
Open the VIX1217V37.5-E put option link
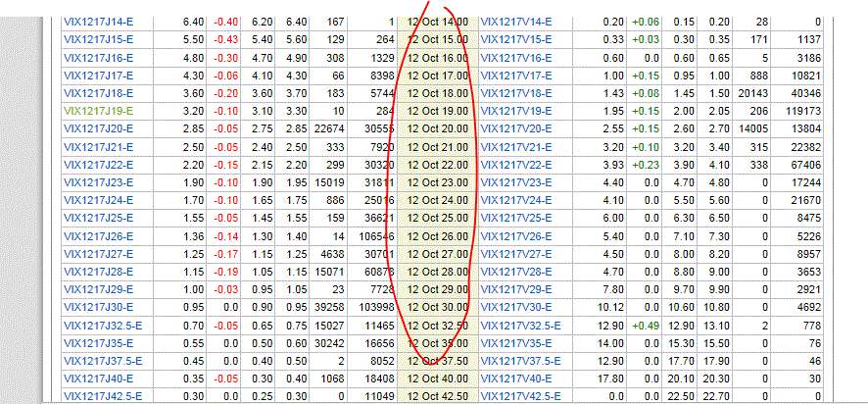point(520,361)
